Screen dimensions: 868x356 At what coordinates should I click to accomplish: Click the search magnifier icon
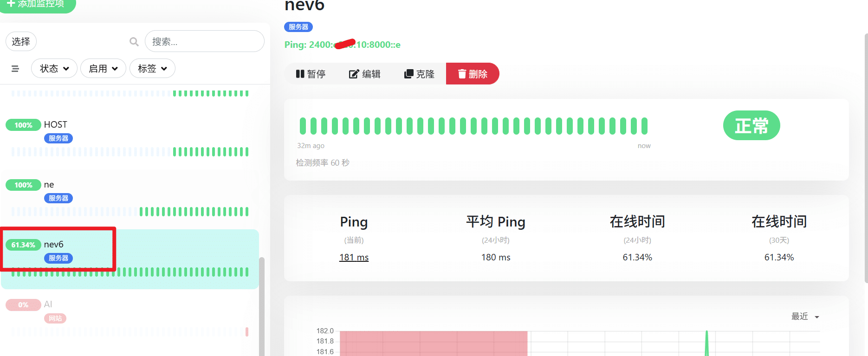tap(134, 42)
